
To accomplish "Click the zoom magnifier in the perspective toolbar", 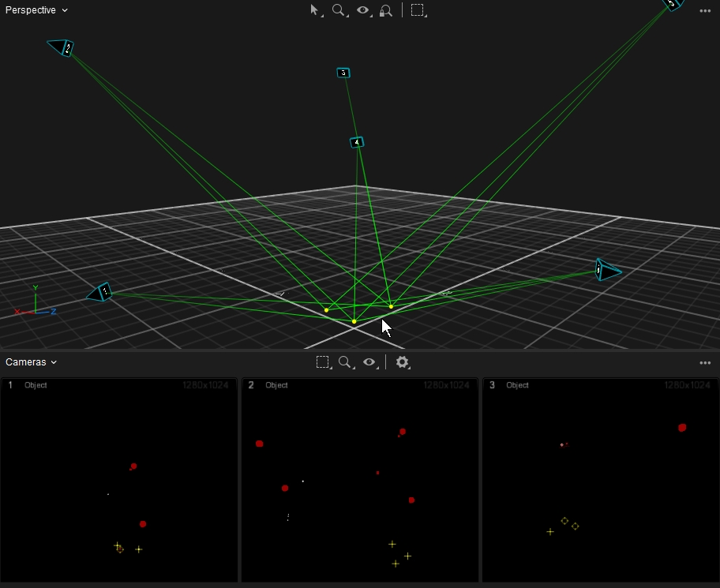I will [339, 10].
